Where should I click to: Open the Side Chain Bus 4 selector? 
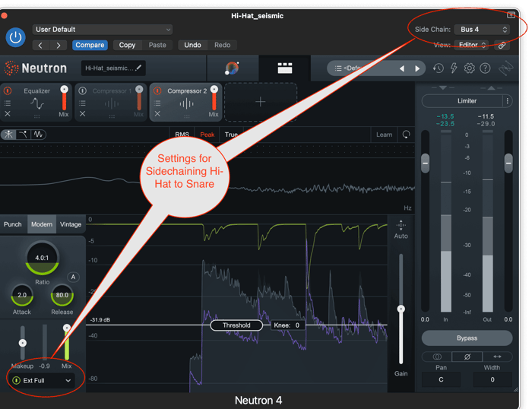pos(482,30)
